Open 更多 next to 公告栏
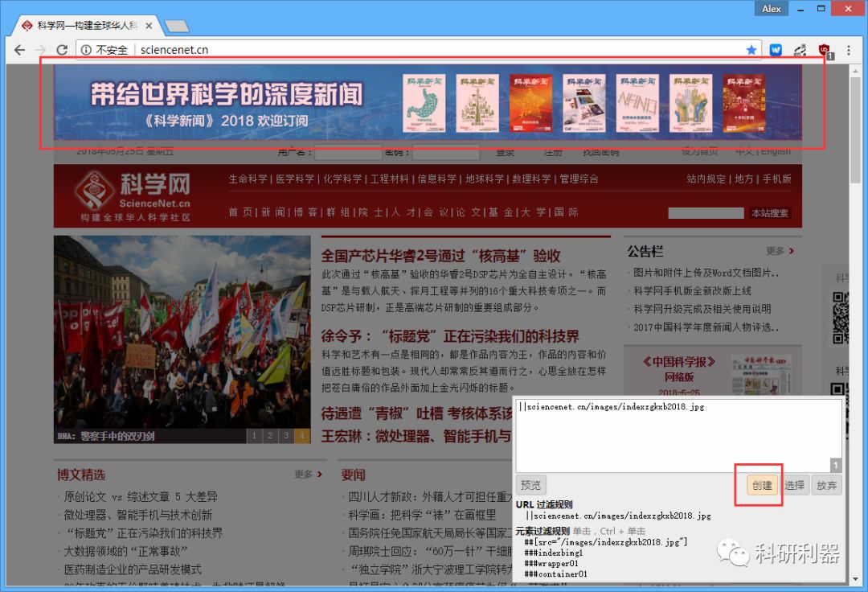Viewport: 868px width, 592px height. click(x=780, y=252)
